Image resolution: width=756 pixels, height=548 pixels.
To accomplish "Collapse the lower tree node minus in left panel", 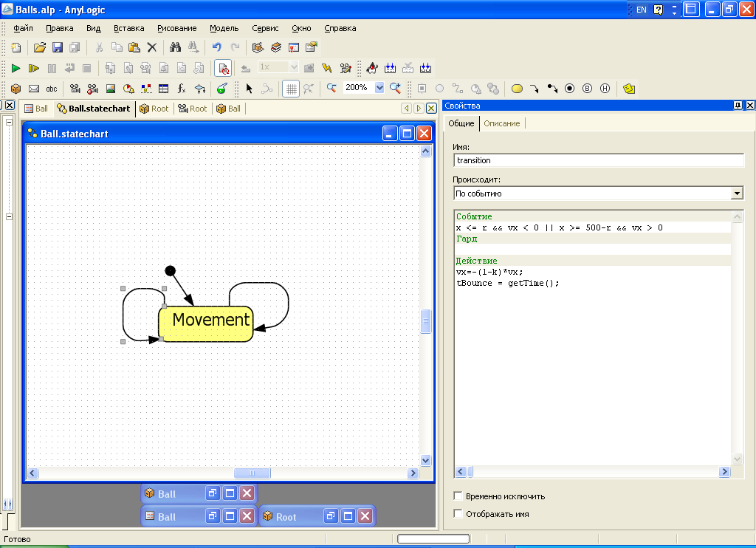I will 9,216.
